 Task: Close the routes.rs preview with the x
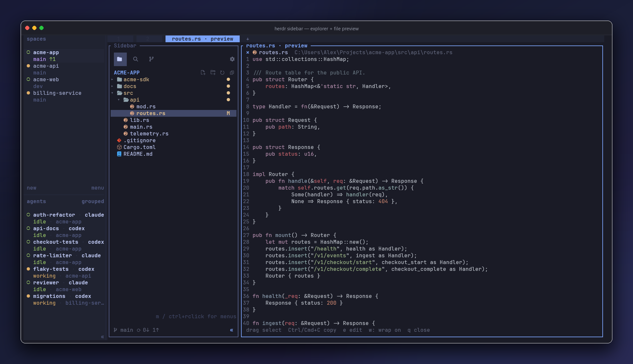[248, 53]
